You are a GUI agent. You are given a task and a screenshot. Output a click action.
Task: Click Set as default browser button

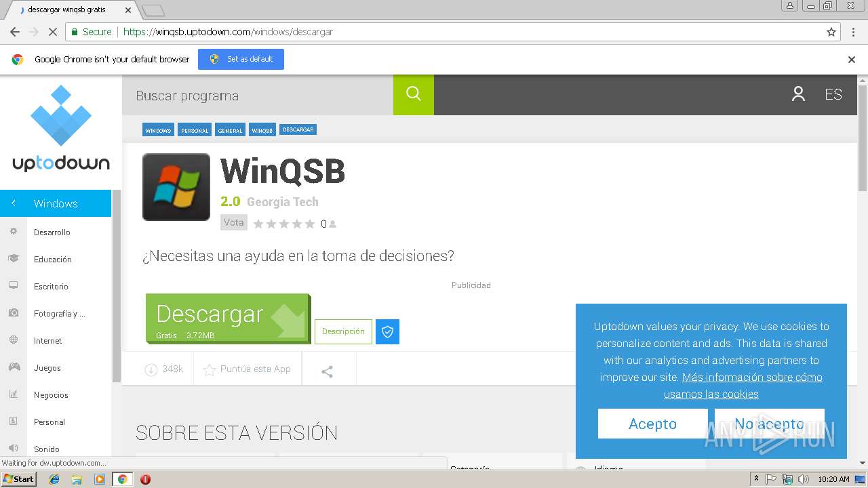[x=241, y=59]
